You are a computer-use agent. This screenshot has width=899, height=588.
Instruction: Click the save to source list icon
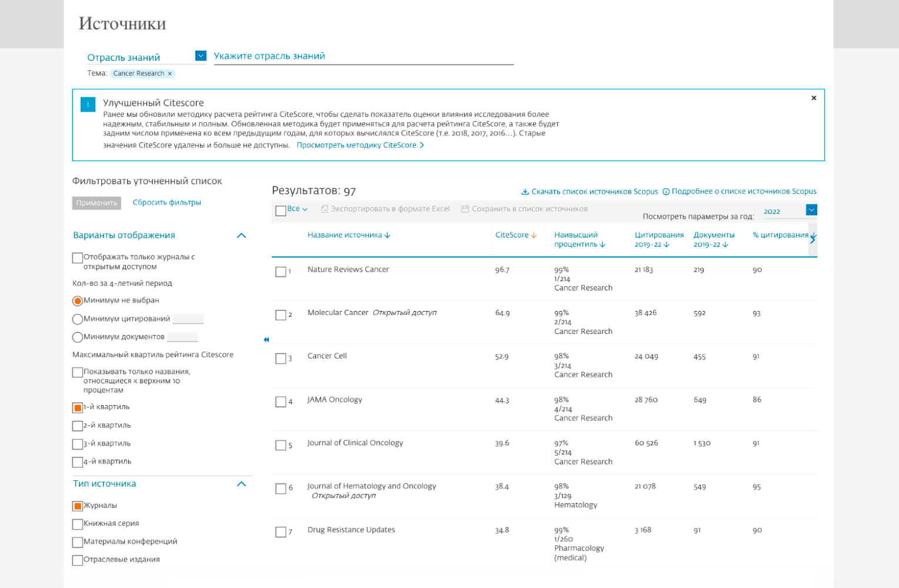[465, 209]
